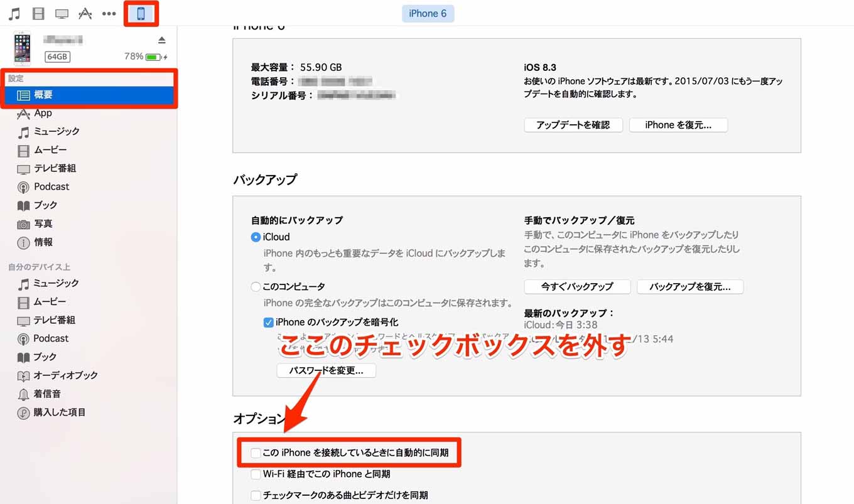854x504 pixels.
Task: Click the 78% battery indicator
Action: [x=145, y=56]
